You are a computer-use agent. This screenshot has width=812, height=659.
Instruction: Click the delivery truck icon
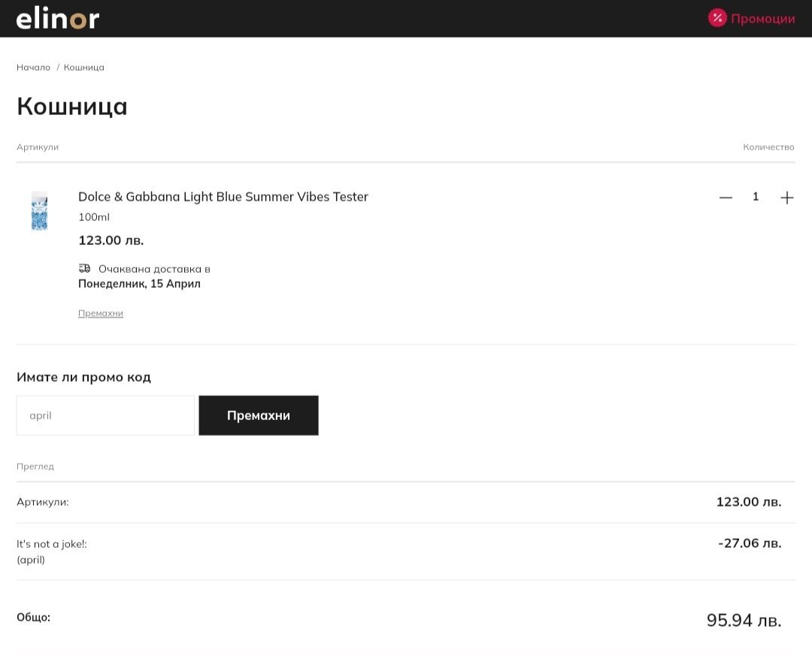tap(84, 268)
